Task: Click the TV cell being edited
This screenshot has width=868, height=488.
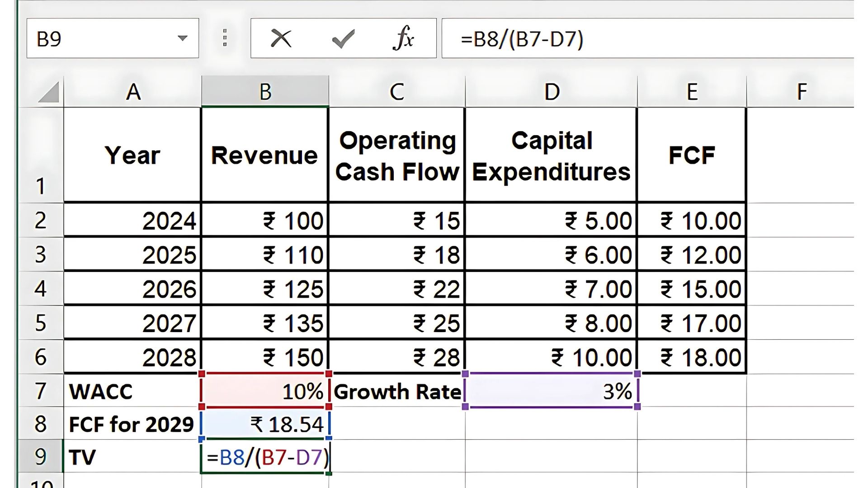Action: pyautogui.click(x=265, y=457)
